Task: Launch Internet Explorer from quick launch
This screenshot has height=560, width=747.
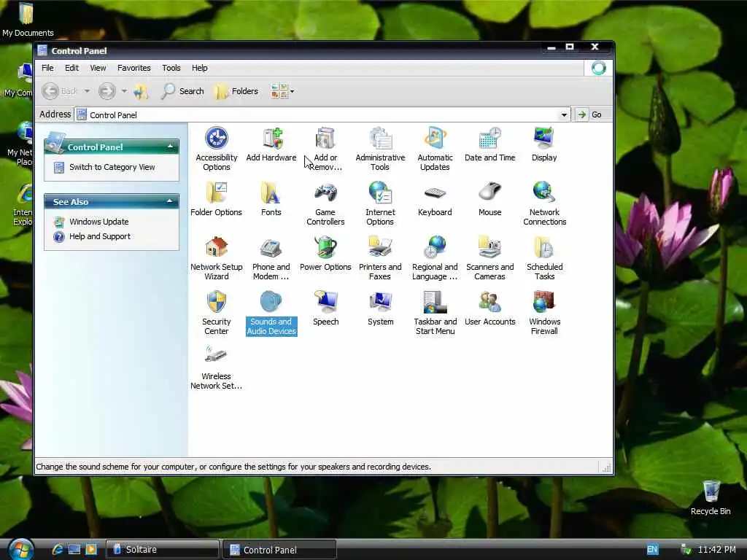Action: coord(58,550)
